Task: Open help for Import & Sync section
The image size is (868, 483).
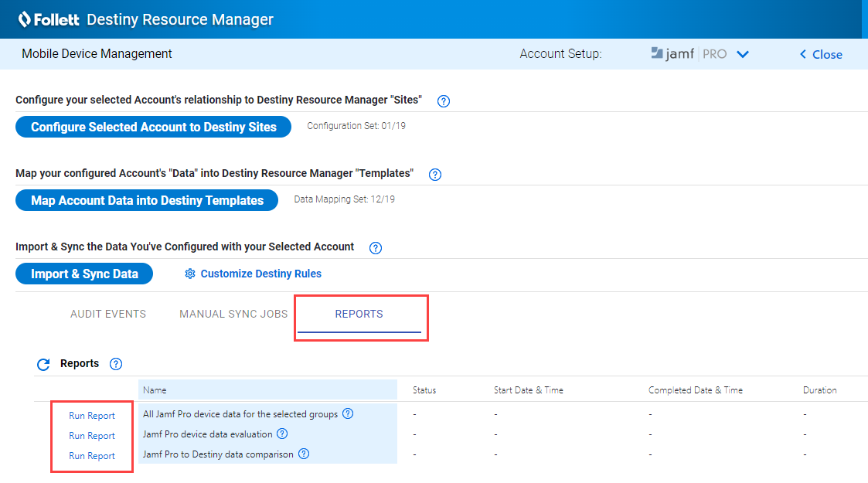Action: coord(376,247)
